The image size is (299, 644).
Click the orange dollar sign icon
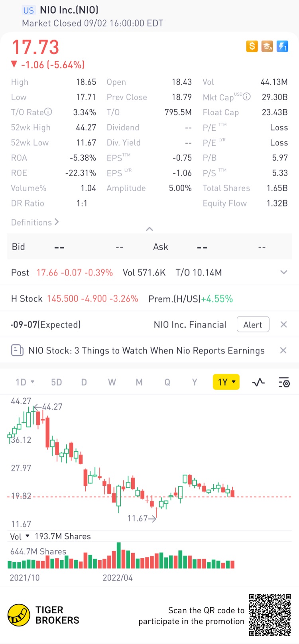(x=252, y=46)
